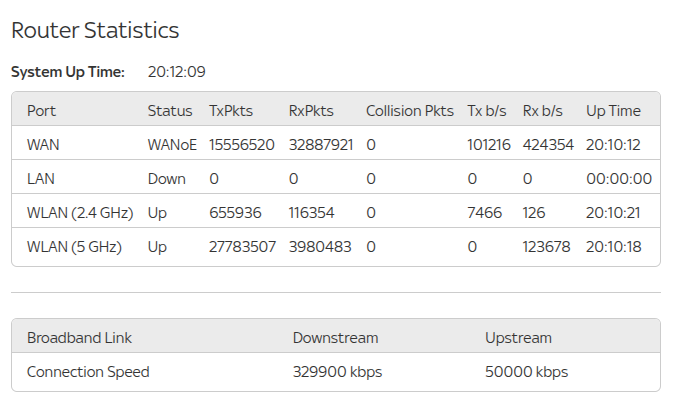Click the Down status of LAN
Viewport: 673px width, 408px height.
click(166, 179)
